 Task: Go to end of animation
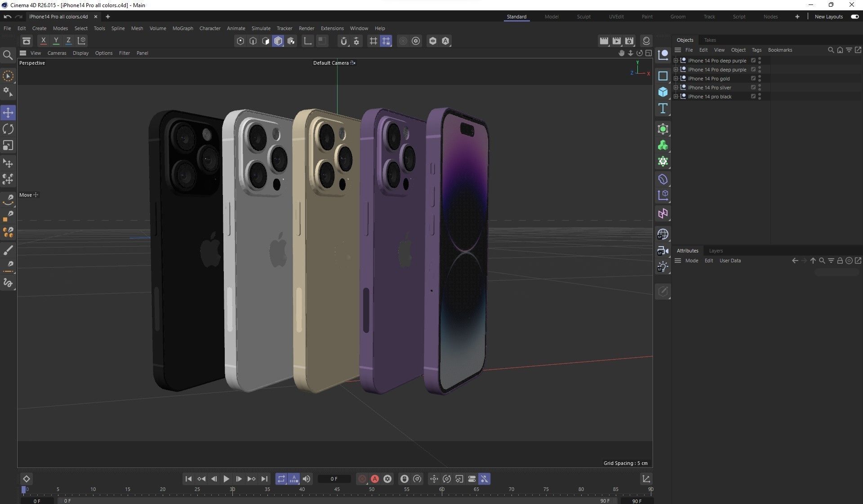tap(264, 479)
